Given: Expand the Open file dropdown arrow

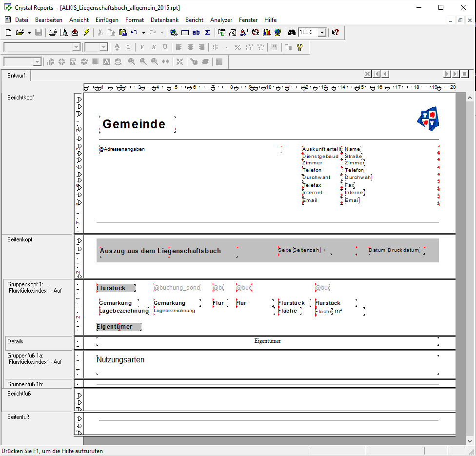Looking at the screenshot, I should pyautogui.click(x=29, y=32).
